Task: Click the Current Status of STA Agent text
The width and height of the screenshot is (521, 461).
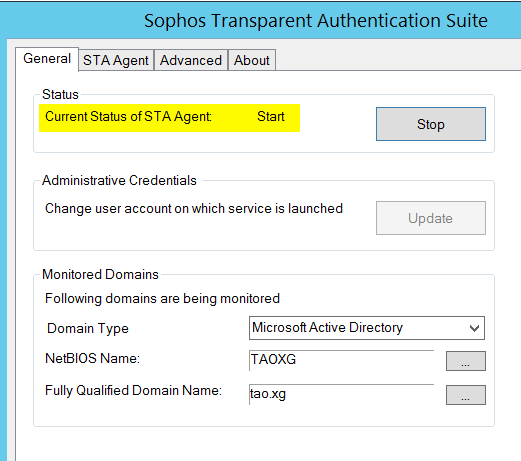Action: tap(128, 117)
